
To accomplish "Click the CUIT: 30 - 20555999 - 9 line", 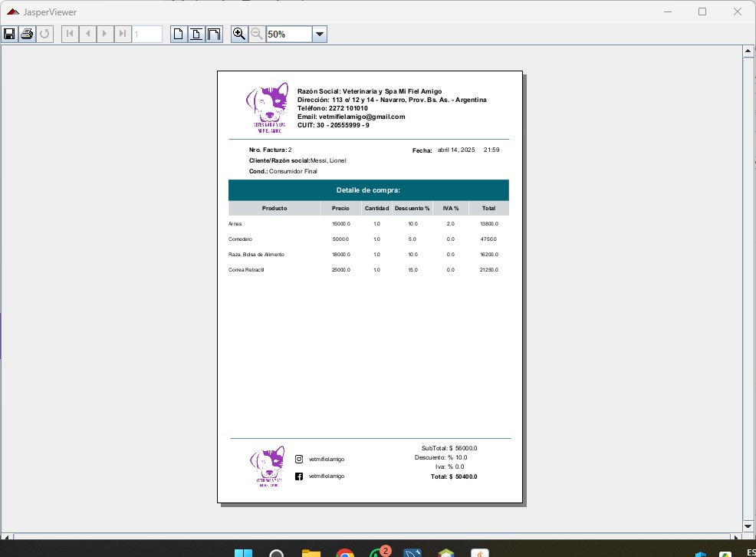I will [x=334, y=125].
